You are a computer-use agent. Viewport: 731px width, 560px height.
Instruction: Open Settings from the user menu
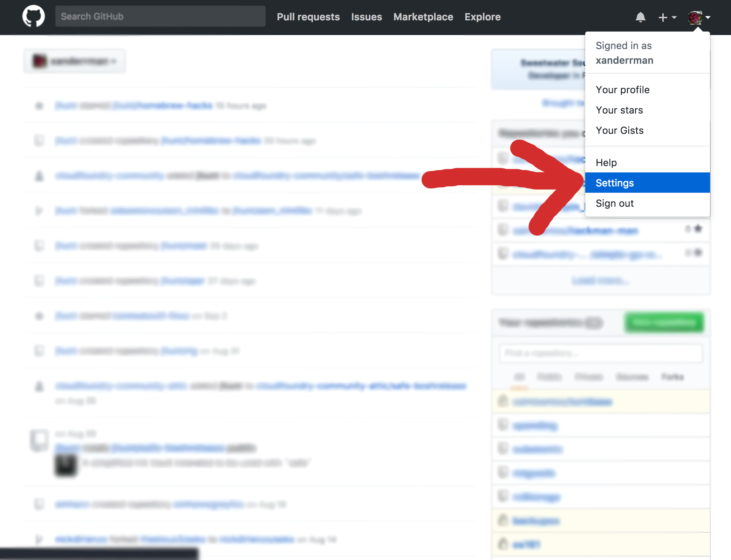point(647,183)
